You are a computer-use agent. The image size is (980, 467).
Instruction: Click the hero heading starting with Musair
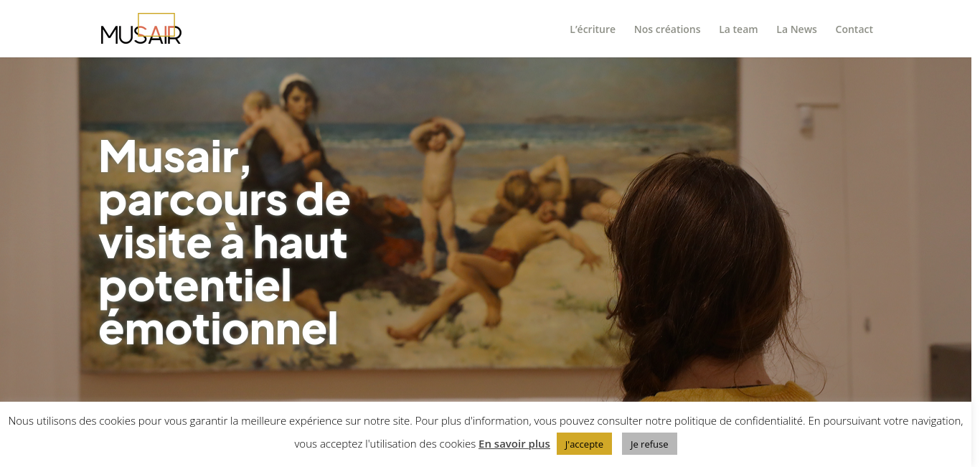[225, 242]
